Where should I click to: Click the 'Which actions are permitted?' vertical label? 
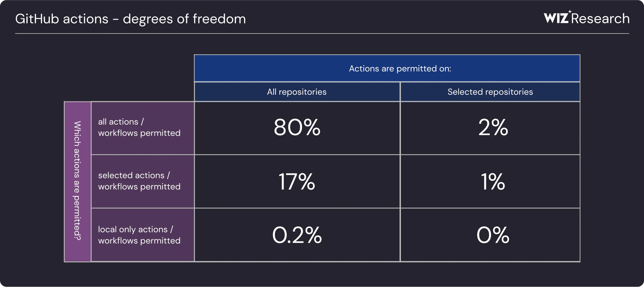(x=77, y=181)
